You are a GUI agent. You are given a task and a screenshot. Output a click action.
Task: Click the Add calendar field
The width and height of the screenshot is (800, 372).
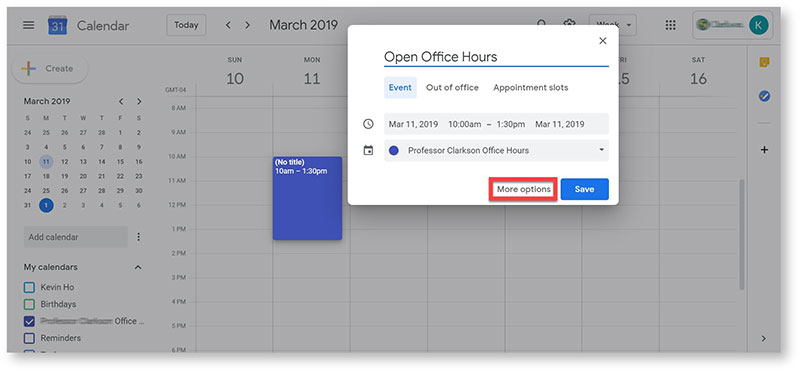click(76, 237)
